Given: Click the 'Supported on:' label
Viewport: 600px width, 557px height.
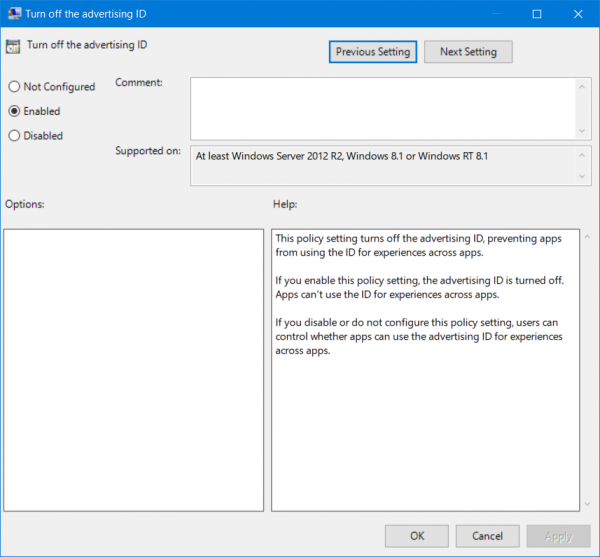Looking at the screenshot, I should (x=148, y=151).
